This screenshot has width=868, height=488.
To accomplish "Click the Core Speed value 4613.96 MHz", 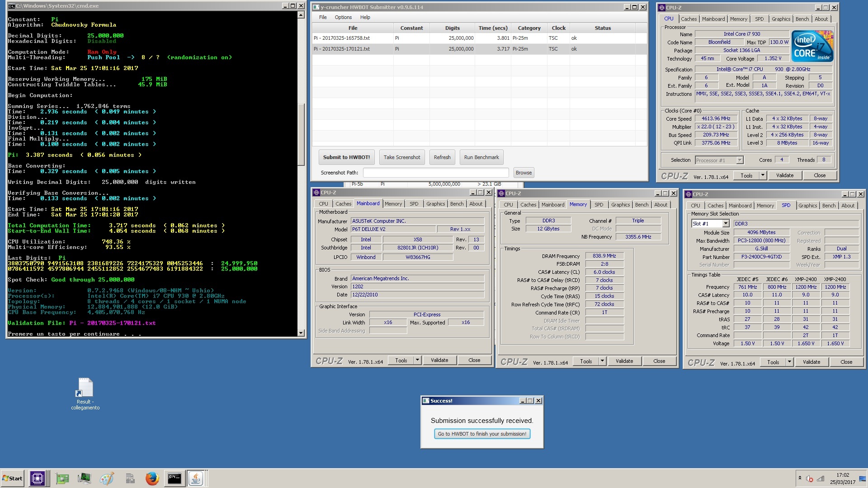I will (x=716, y=119).
